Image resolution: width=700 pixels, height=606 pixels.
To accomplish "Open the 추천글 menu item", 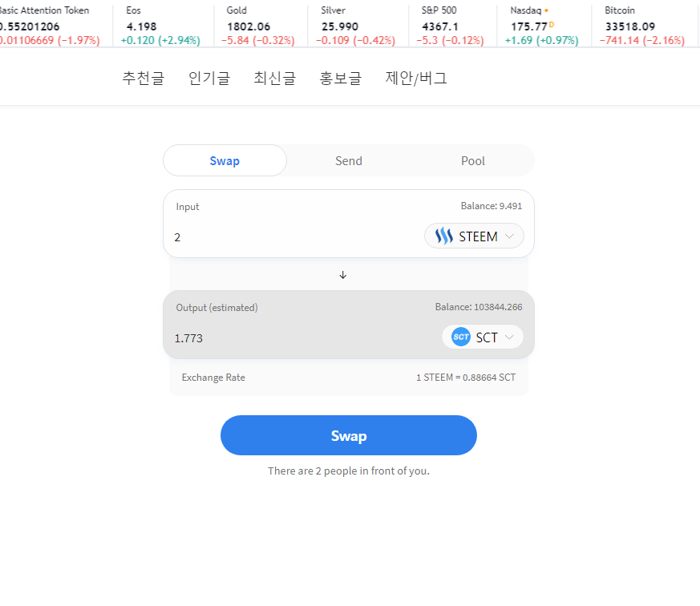I will pos(144,78).
